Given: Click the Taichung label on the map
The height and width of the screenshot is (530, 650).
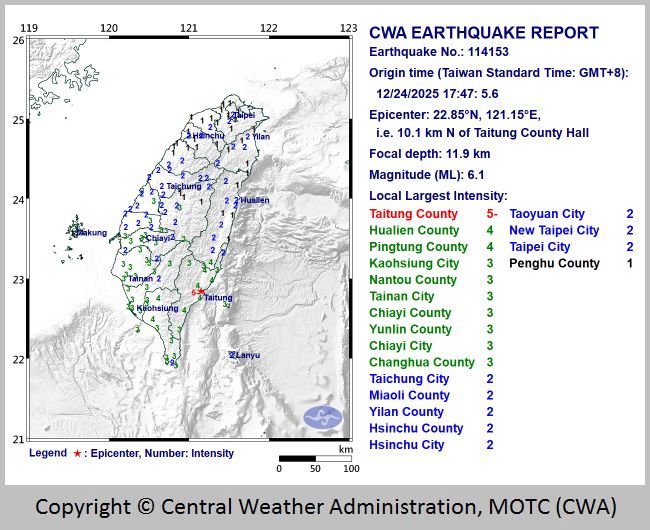Looking at the screenshot, I should tap(184, 186).
